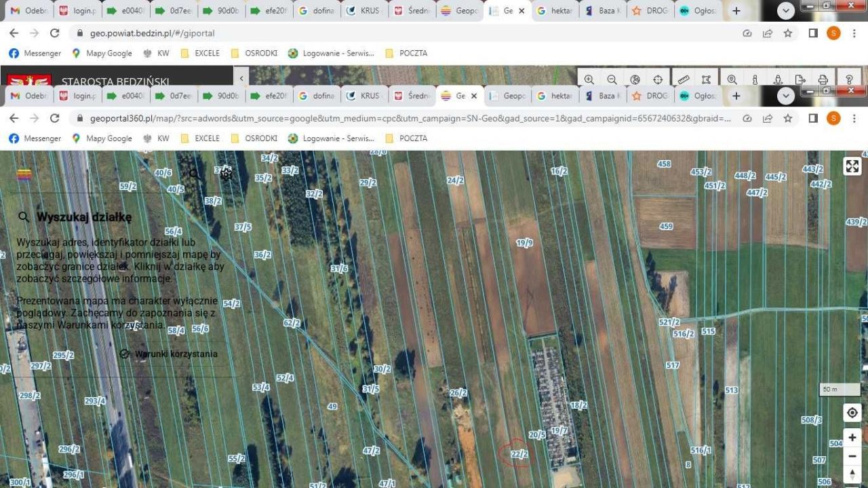Click the fullscreen map icon
This screenshot has width=868, height=488.
[x=852, y=166]
